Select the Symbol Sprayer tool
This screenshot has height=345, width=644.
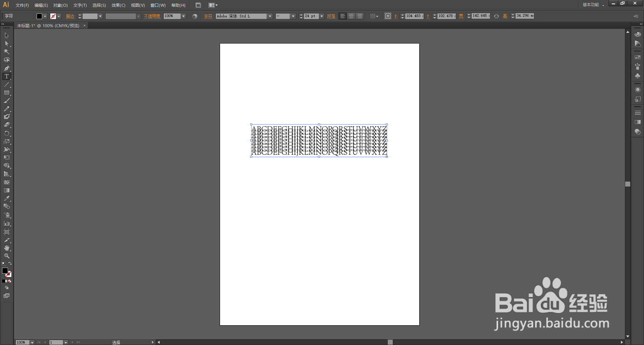[x=7, y=215]
